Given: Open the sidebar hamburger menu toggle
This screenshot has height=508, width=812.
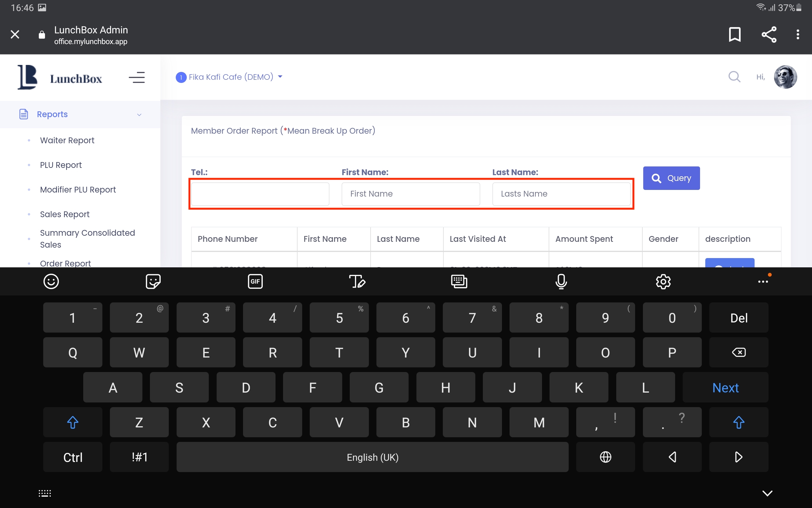Looking at the screenshot, I should [x=137, y=78].
